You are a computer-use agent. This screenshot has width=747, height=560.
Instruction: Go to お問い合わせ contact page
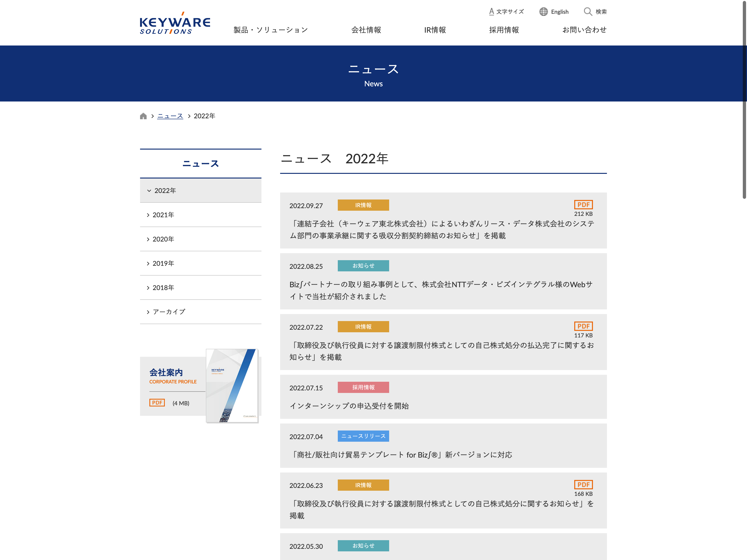pyautogui.click(x=584, y=30)
